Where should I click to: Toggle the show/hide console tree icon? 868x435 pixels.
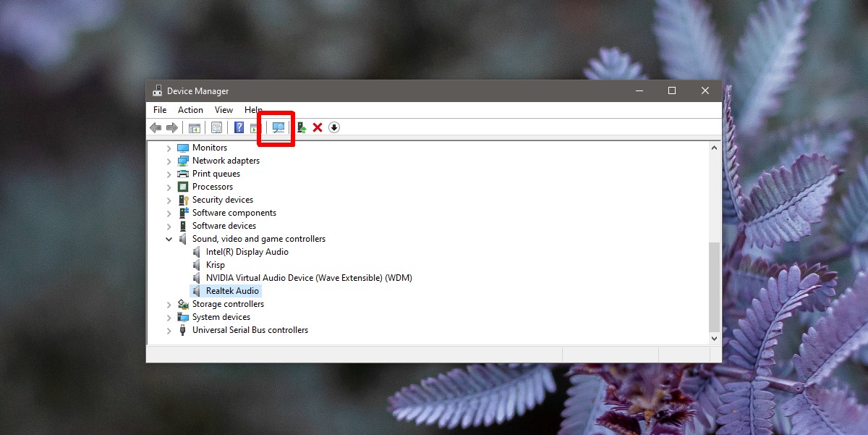pyautogui.click(x=194, y=128)
